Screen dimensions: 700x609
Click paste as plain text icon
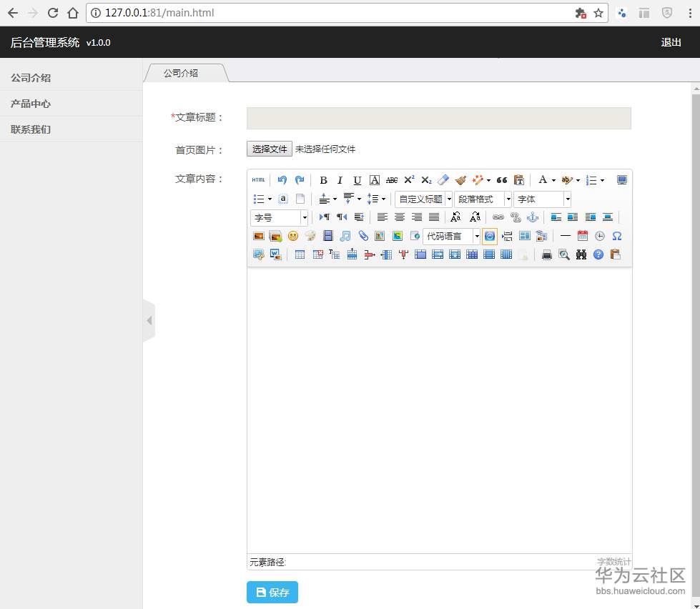[x=519, y=180]
